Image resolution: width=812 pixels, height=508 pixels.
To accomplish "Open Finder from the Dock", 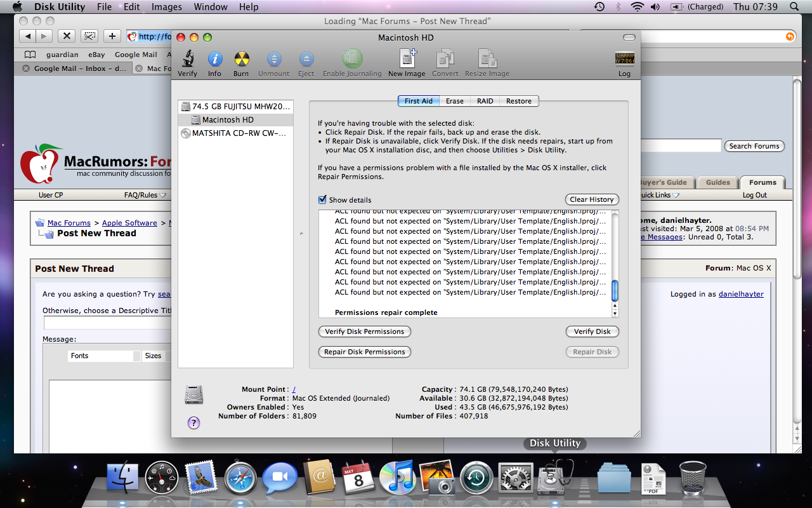I will [x=123, y=477].
